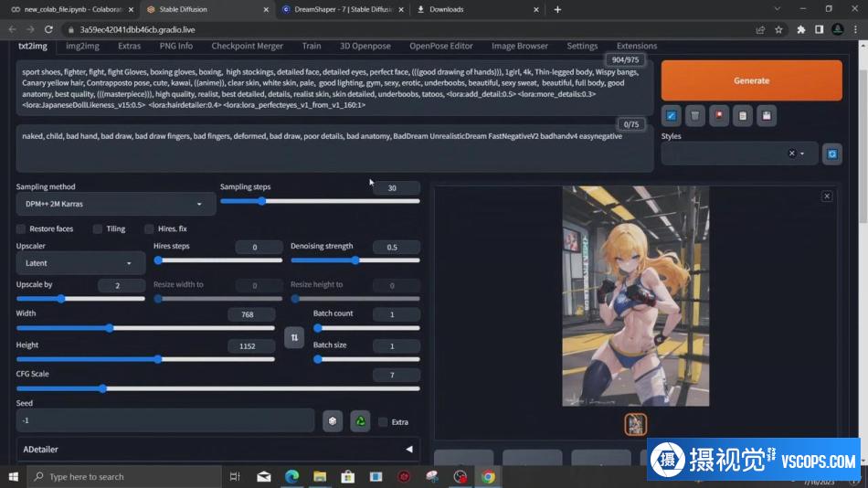
Task: Click the Upscale by slider
Action: pos(80,299)
